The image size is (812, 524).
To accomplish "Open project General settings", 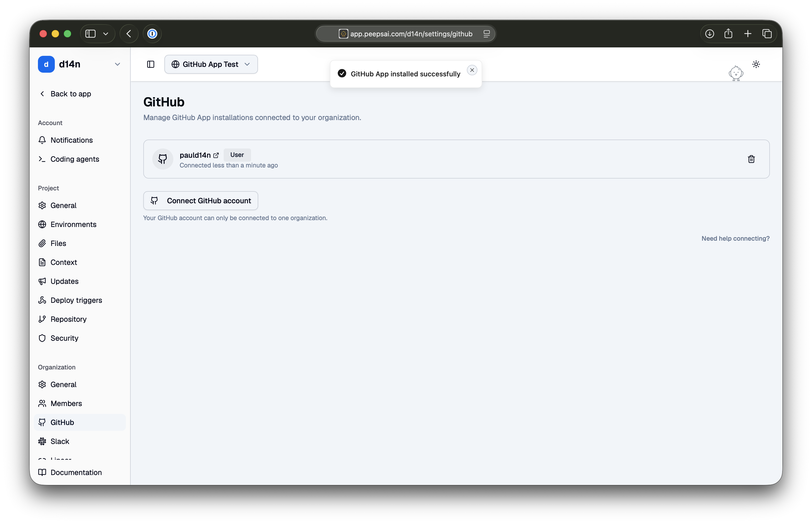I will point(80,205).
